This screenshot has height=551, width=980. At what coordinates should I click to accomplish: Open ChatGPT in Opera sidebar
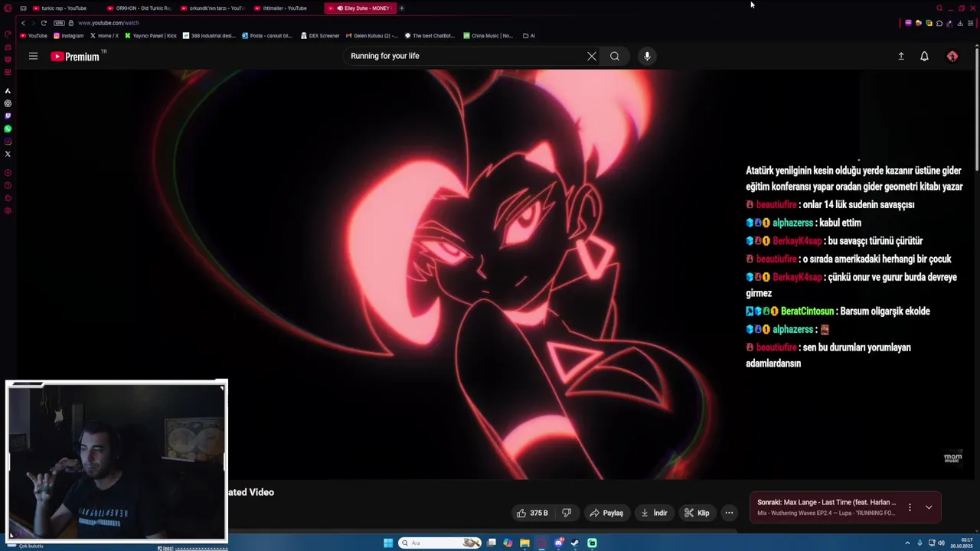tap(8, 103)
